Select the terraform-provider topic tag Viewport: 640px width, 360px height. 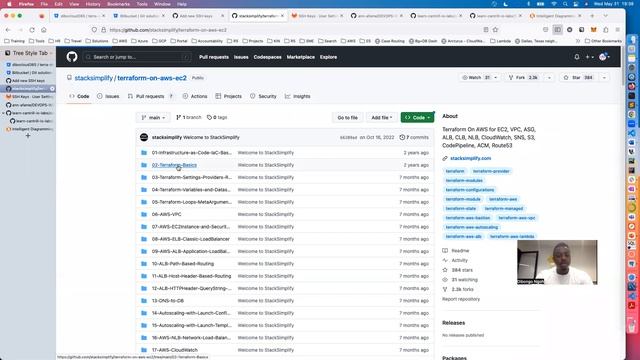pyautogui.click(x=491, y=171)
